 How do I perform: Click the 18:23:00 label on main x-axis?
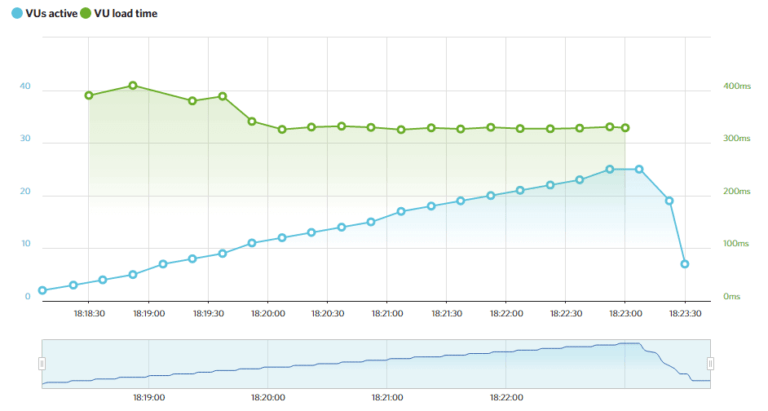point(625,313)
